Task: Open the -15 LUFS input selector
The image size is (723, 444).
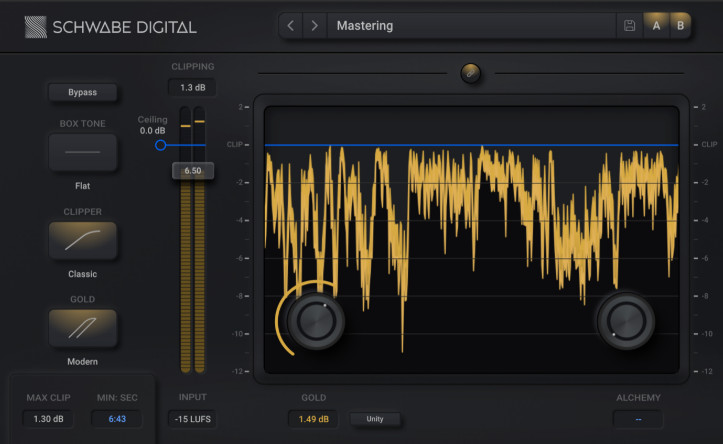Action: (x=192, y=419)
